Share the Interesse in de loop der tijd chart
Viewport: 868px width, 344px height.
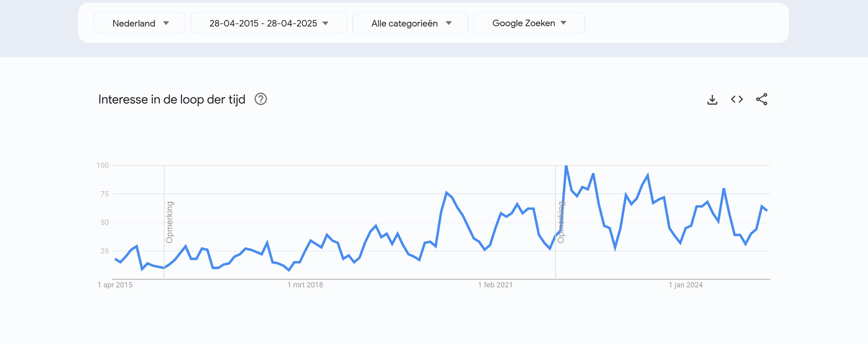[762, 99]
